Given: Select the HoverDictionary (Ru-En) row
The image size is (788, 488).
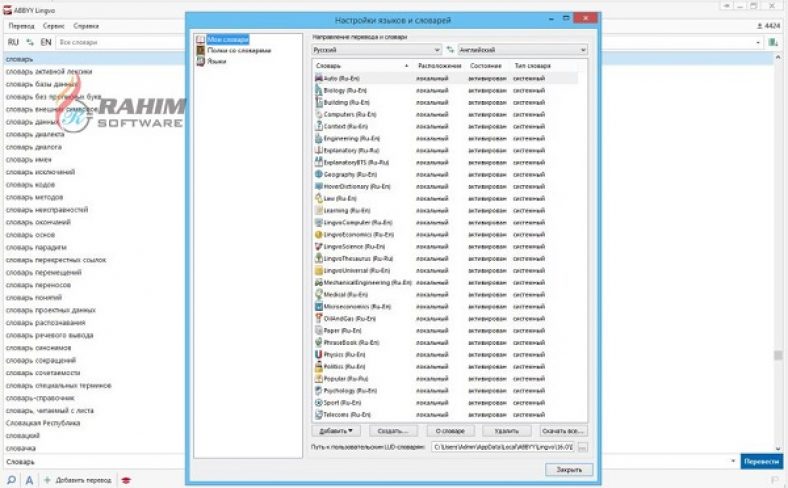Looking at the screenshot, I should (x=445, y=186).
